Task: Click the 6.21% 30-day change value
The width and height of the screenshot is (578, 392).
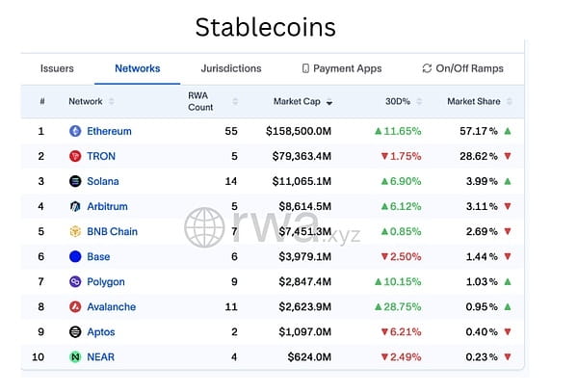Action: click(406, 332)
